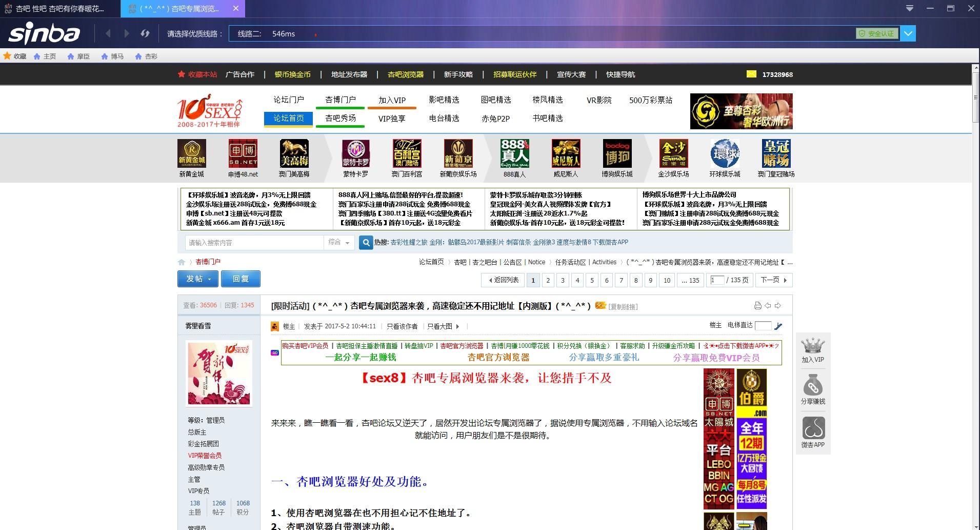Refresh the page using the lightning reload icon
Screen dimensions: 980x530
pyautogui.click(x=145, y=34)
